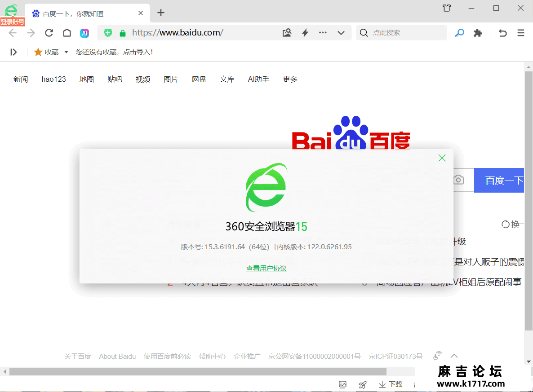This screenshot has height=392, width=533.
Task: Open the skin shirt icon in title bar
Action: click(x=447, y=8)
